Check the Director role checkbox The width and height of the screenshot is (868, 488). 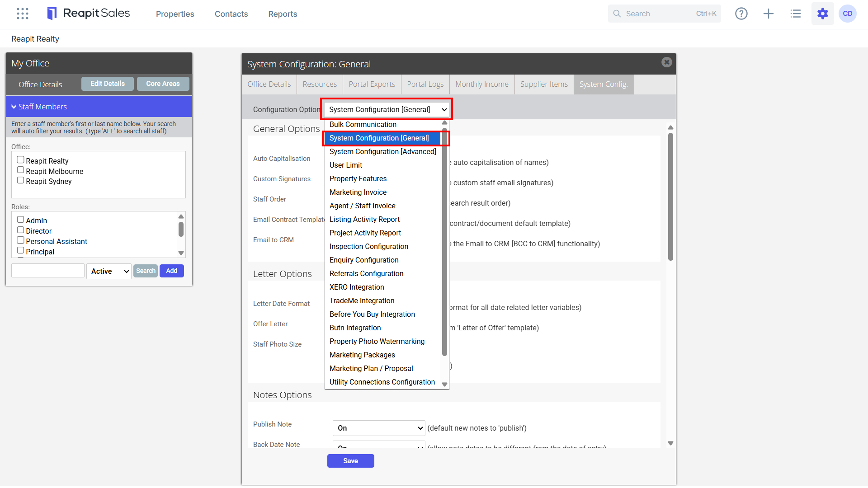[20, 230]
